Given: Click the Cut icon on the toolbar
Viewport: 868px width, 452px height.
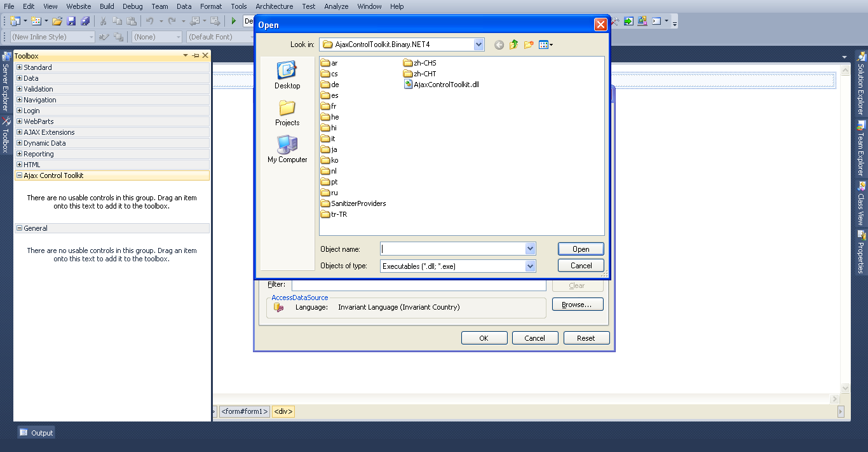Looking at the screenshot, I should click(x=102, y=21).
